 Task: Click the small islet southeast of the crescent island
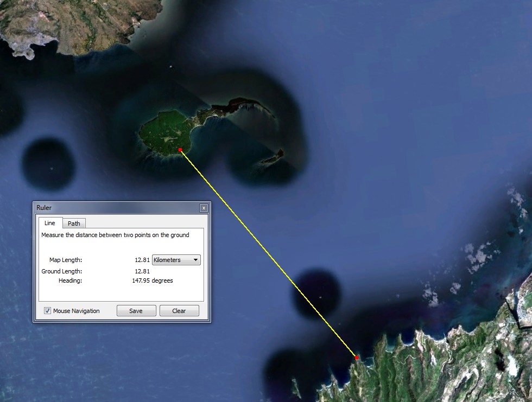click(x=272, y=157)
